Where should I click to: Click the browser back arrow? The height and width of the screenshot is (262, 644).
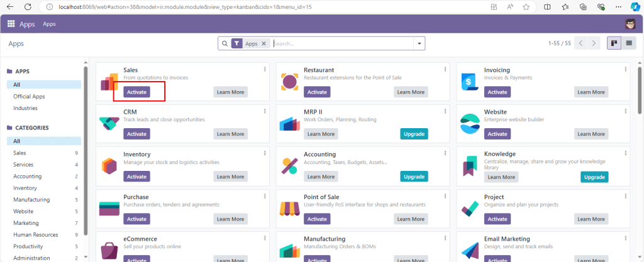point(10,7)
